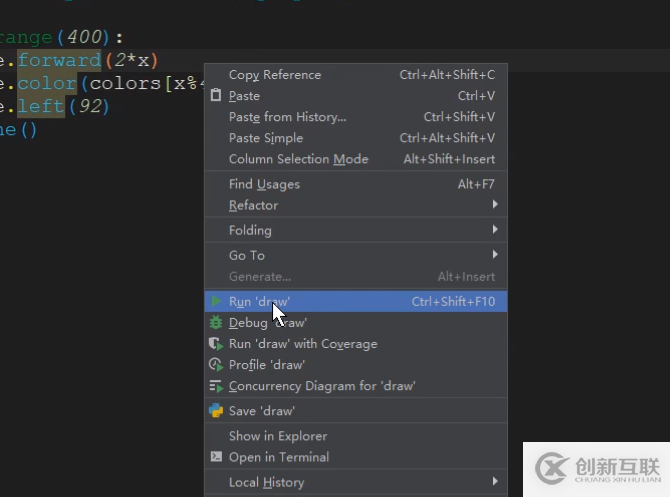Click the green Run 'draw' play icon
The width and height of the screenshot is (670, 497).
click(216, 301)
